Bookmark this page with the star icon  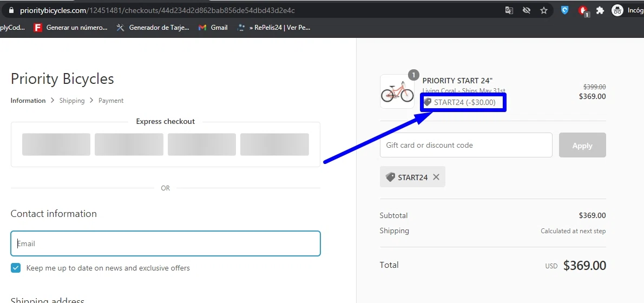[x=544, y=11]
